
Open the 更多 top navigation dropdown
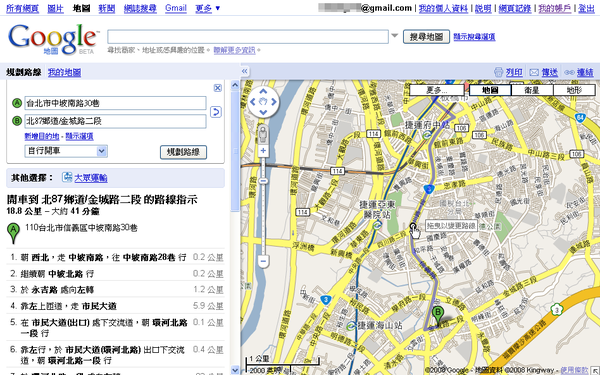(x=208, y=8)
